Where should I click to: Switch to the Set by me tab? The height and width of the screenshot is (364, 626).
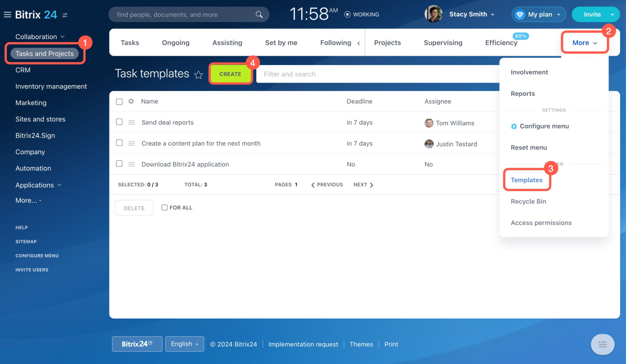pos(281,43)
